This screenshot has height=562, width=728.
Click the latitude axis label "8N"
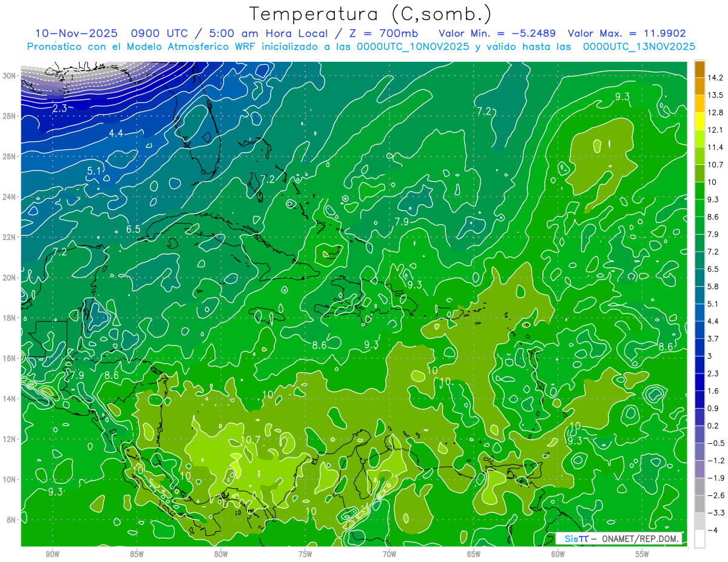tap(12, 520)
